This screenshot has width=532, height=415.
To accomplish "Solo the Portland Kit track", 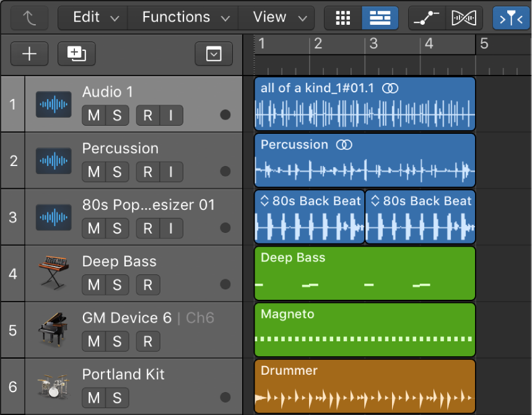I will pyautogui.click(x=117, y=398).
